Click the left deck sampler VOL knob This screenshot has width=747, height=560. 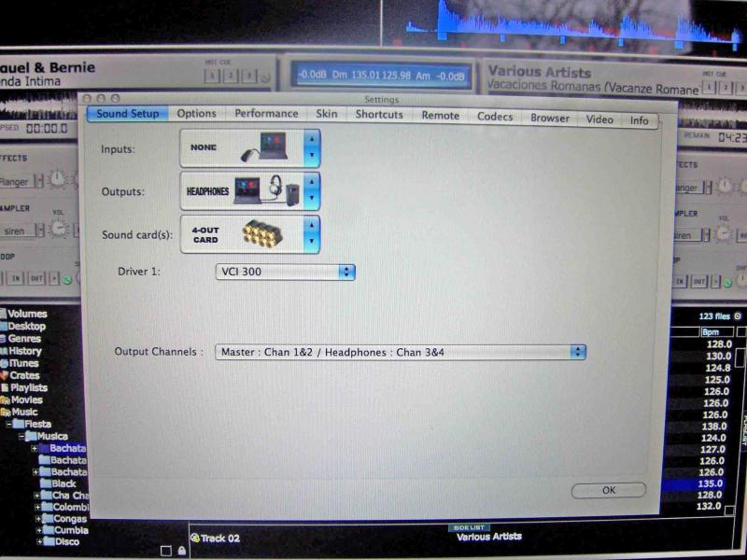[x=59, y=229]
